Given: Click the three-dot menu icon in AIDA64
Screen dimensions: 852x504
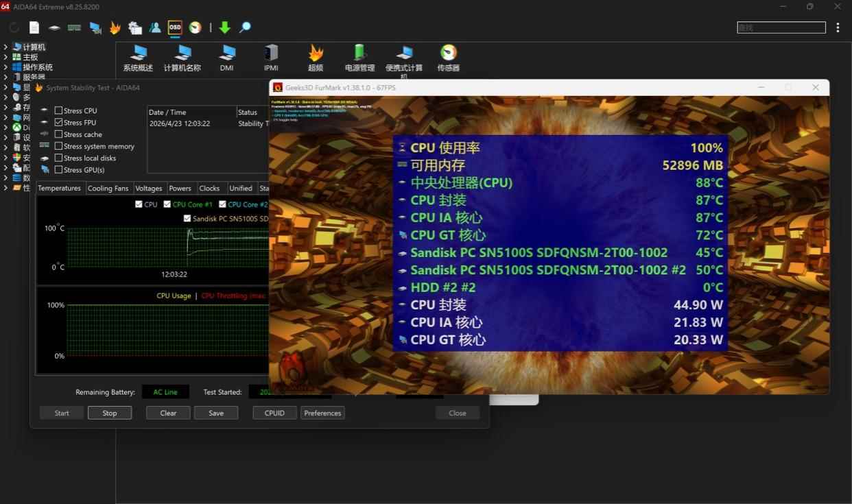Looking at the screenshot, I should point(838,28).
